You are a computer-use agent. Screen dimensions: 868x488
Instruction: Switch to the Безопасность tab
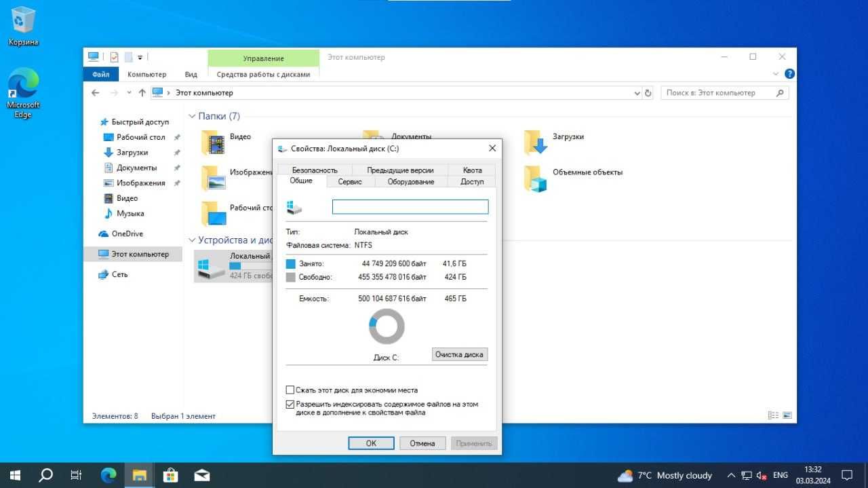(315, 170)
